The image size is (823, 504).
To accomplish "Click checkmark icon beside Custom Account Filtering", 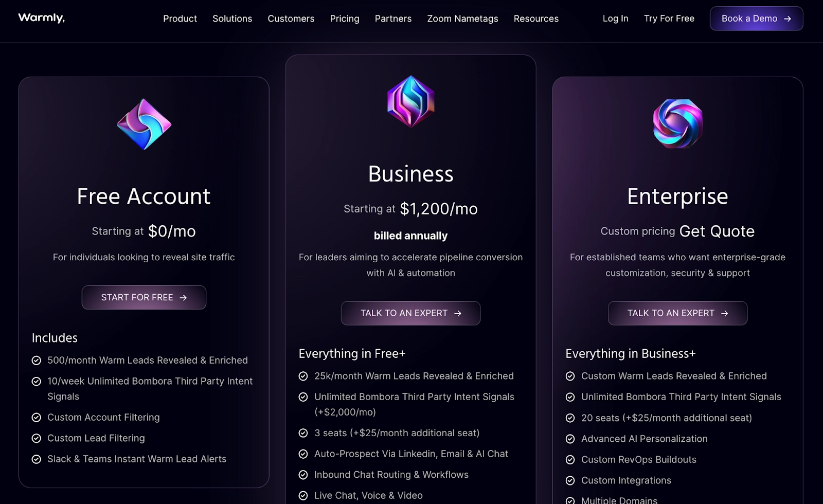I will click(37, 418).
